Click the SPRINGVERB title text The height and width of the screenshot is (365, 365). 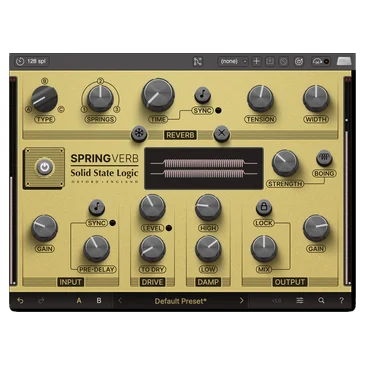click(x=104, y=158)
